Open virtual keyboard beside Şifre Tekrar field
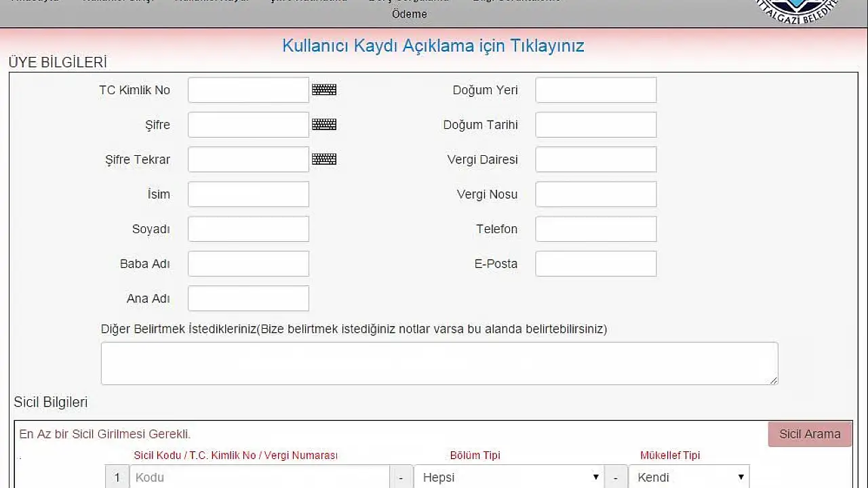The image size is (868, 488). [x=324, y=159]
